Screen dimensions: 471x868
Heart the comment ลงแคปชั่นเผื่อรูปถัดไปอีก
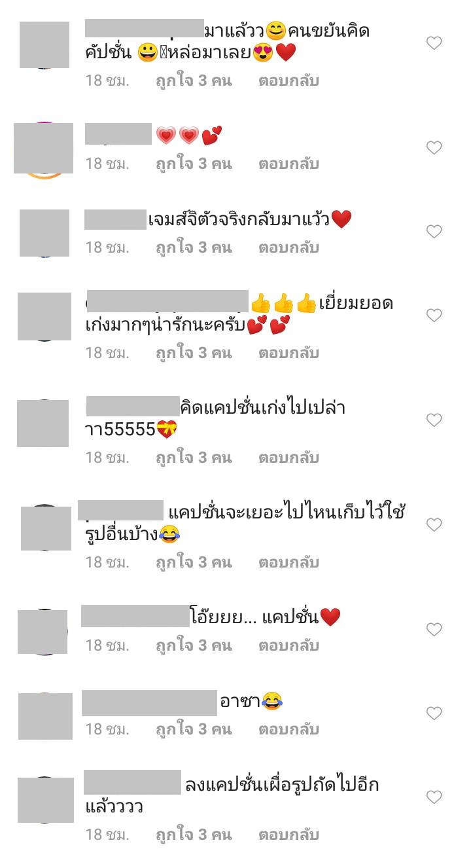tap(434, 797)
